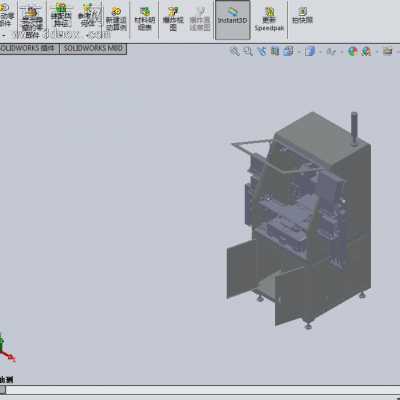The height and width of the screenshot is (400, 400).
Task: Click the Apply Scene icon
Action: click(366, 51)
